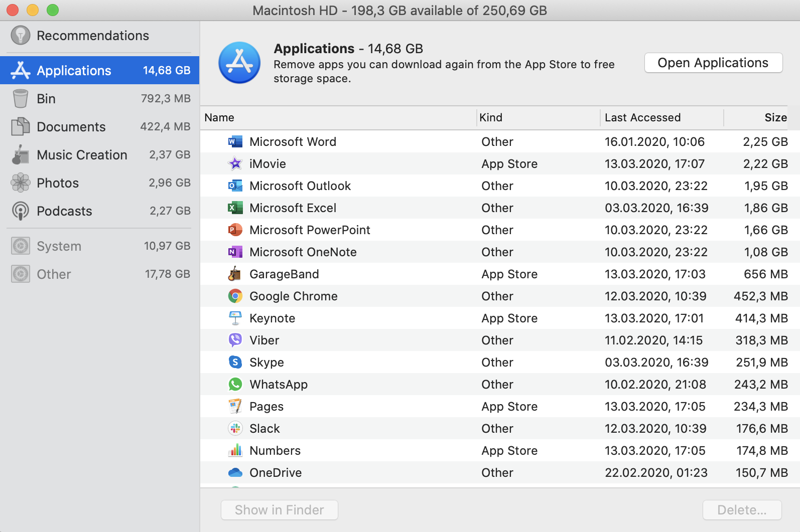Click the Skype icon
This screenshot has width=800, height=532.
(x=235, y=362)
